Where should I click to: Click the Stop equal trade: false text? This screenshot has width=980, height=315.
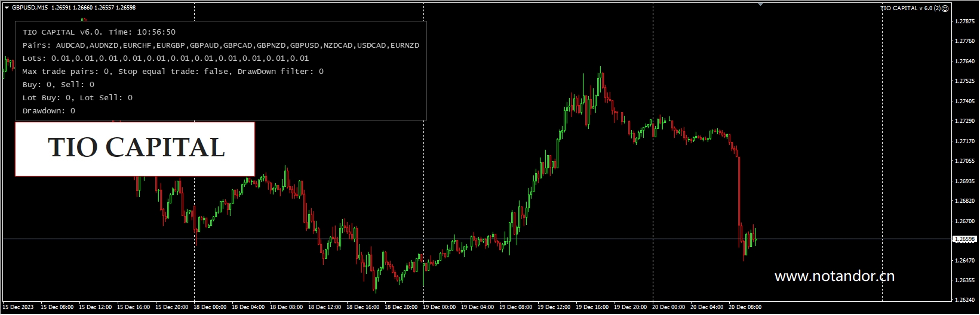173,72
